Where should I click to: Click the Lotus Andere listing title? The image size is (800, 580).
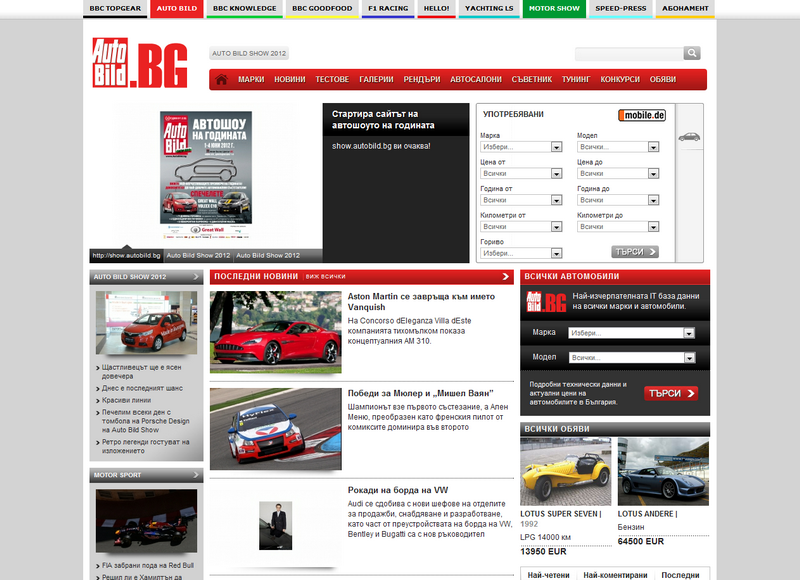click(x=647, y=514)
